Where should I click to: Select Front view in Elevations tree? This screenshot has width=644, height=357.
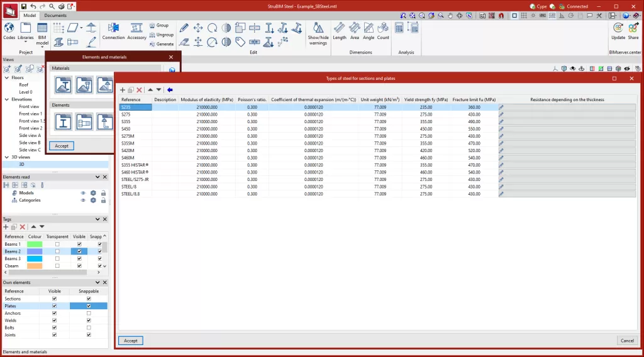[29, 107]
